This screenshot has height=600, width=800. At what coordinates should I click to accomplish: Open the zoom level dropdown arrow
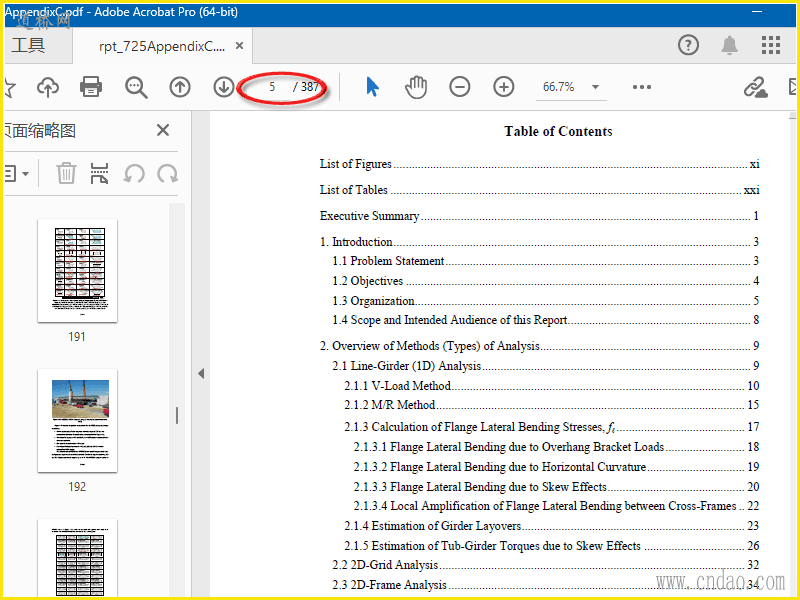[x=595, y=87]
